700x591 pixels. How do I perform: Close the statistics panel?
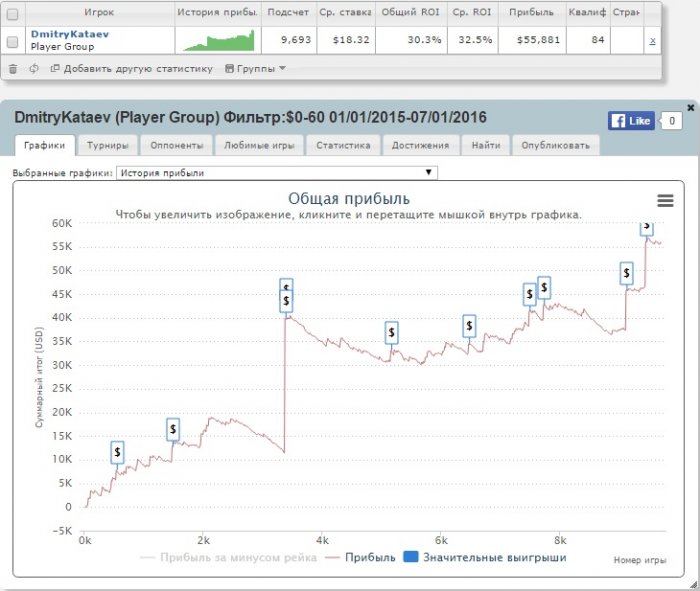pyautogui.click(x=691, y=108)
